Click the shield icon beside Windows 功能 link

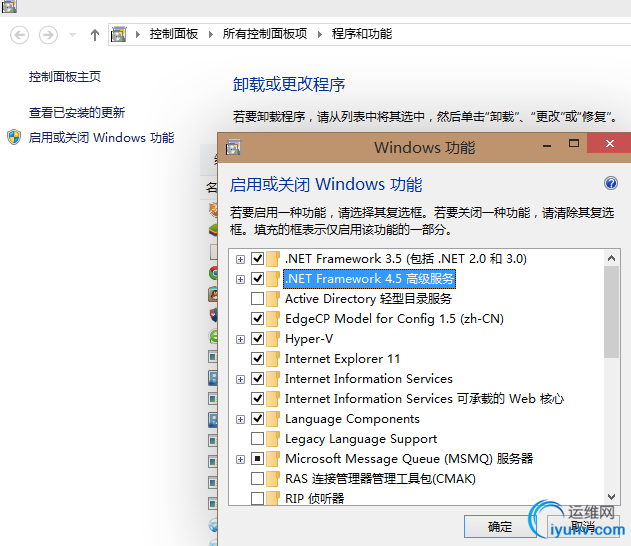pos(14,137)
